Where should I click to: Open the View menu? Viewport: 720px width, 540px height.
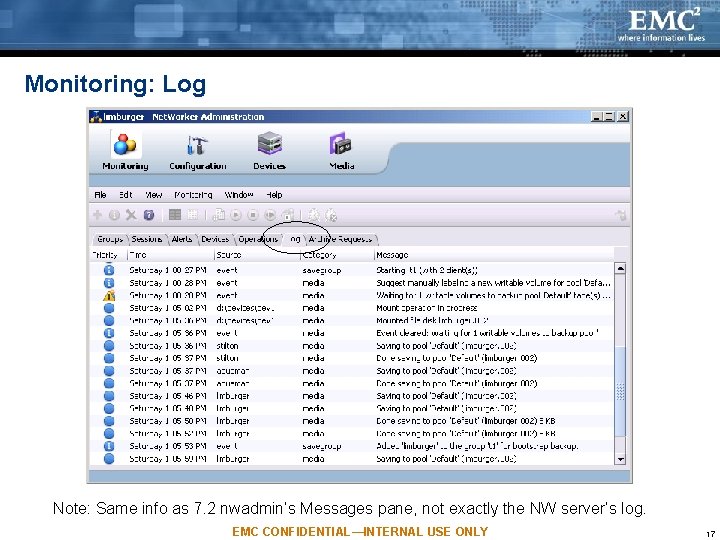[x=153, y=195]
